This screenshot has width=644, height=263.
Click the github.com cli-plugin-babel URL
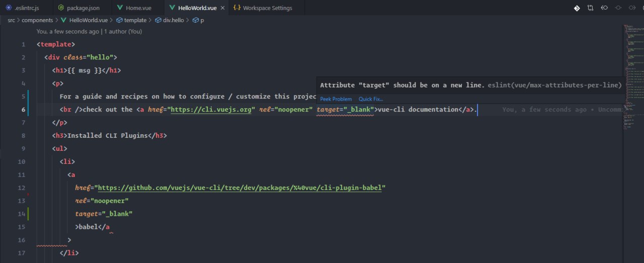pos(240,188)
